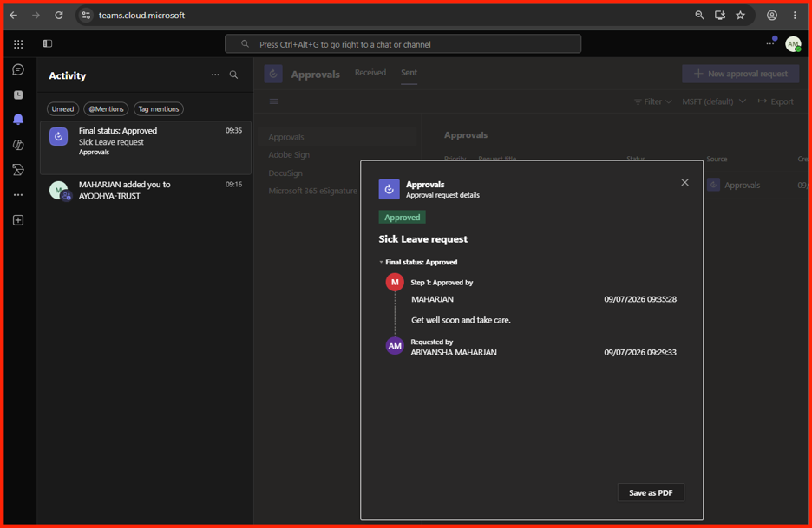Open the Sick Leave request activity notification
The width and height of the screenshot is (812, 528).
pos(146,147)
